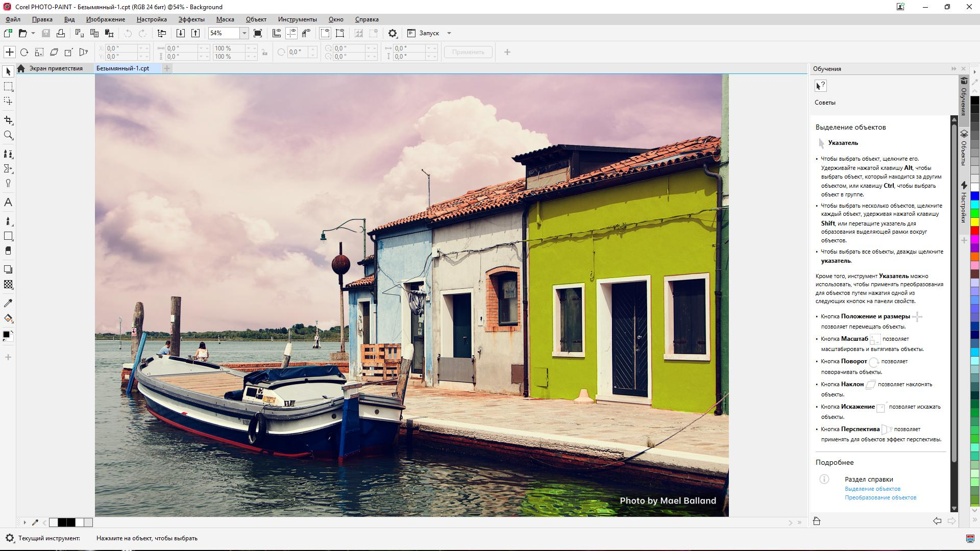Open the Запуск dropdown

[449, 33]
